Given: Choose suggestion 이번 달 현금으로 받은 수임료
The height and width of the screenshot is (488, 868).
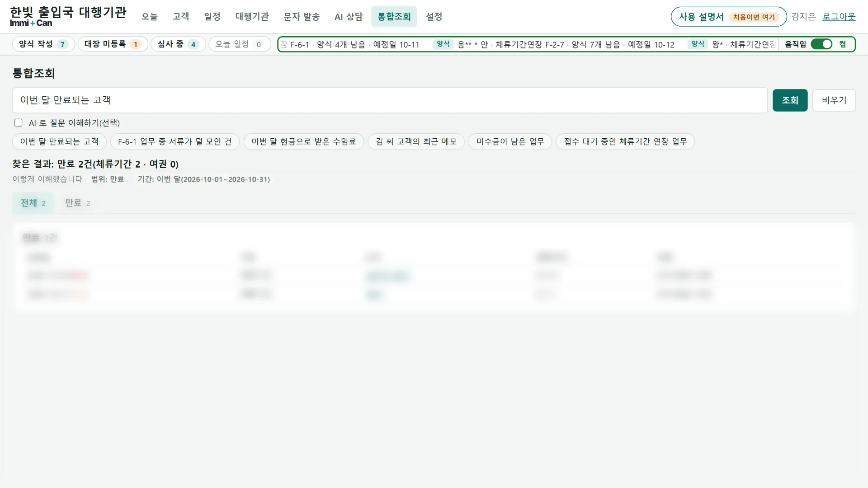Looking at the screenshot, I should click(x=304, y=141).
